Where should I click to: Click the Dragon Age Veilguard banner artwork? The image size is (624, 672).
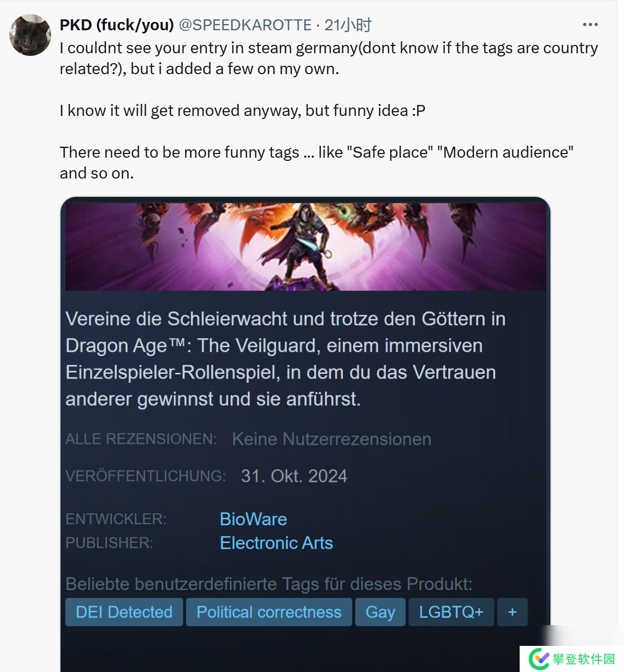point(306,246)
